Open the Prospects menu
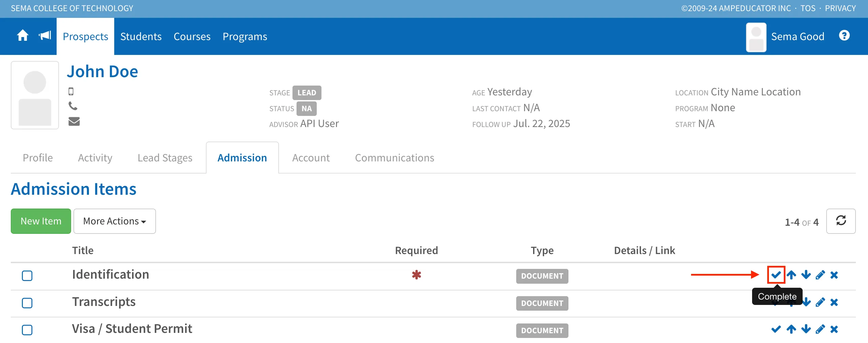Screen dimensions: 868x343 pyautogui.click(x=86, y=36)
